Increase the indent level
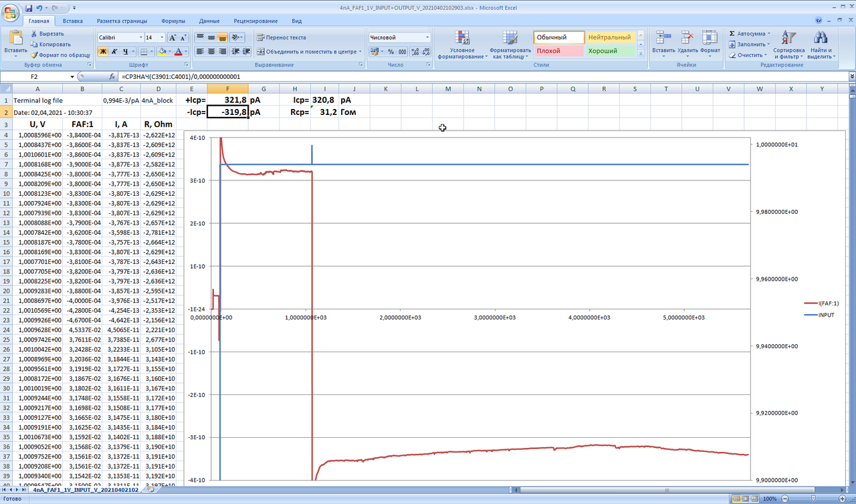Screen dimensions: 856x504 pos(246,51)
